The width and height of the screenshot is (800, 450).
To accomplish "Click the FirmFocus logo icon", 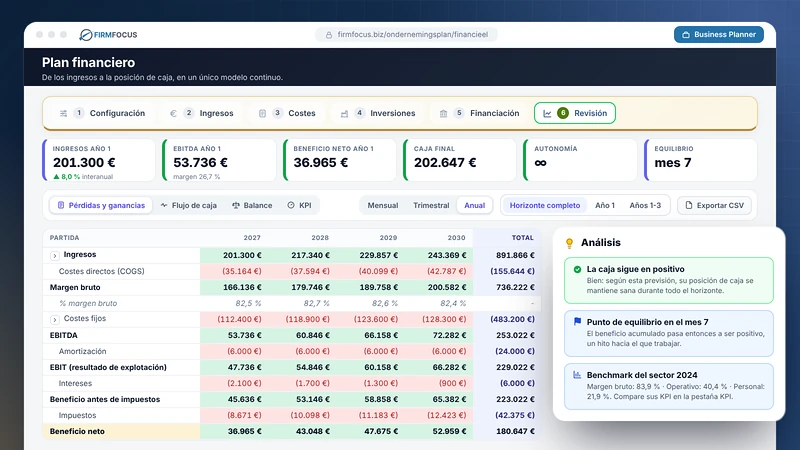I will pos(86,35).
